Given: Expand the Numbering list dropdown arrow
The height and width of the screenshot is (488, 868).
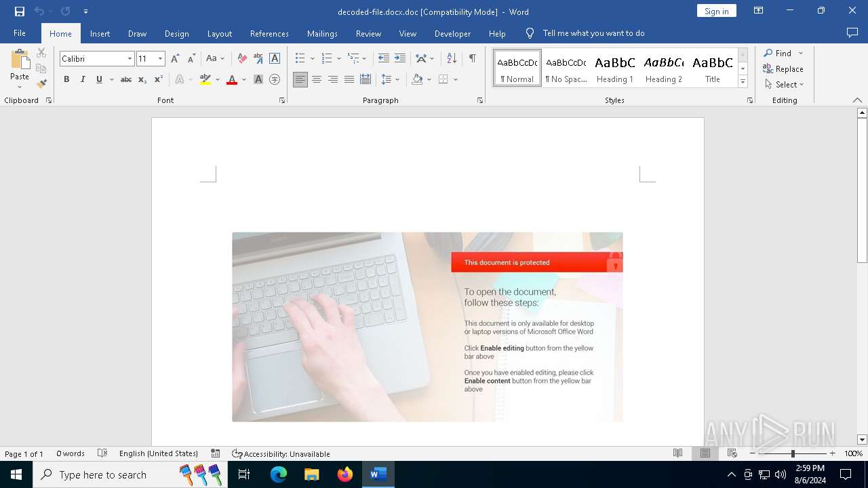Looking at the screenshot, I should 338,59.
